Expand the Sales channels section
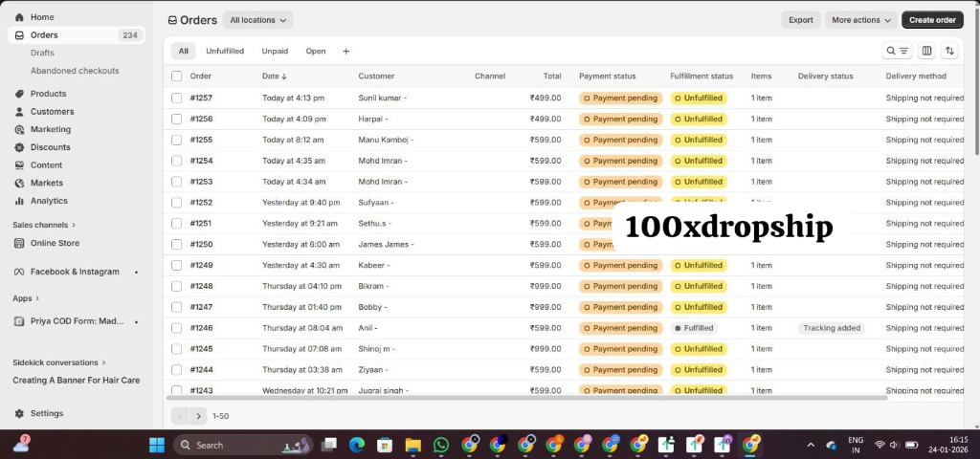980x459 pixels. click(44, 225)
